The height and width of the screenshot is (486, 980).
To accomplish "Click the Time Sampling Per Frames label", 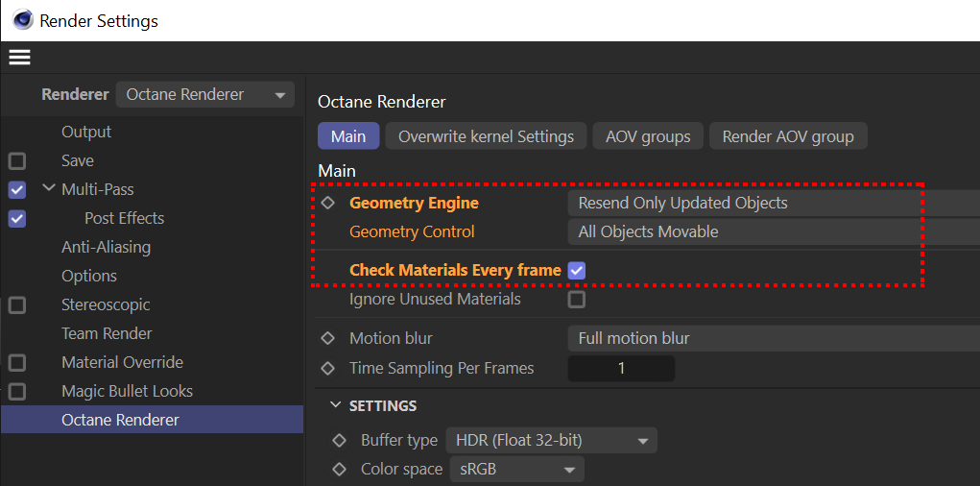I will click(442, 368).
